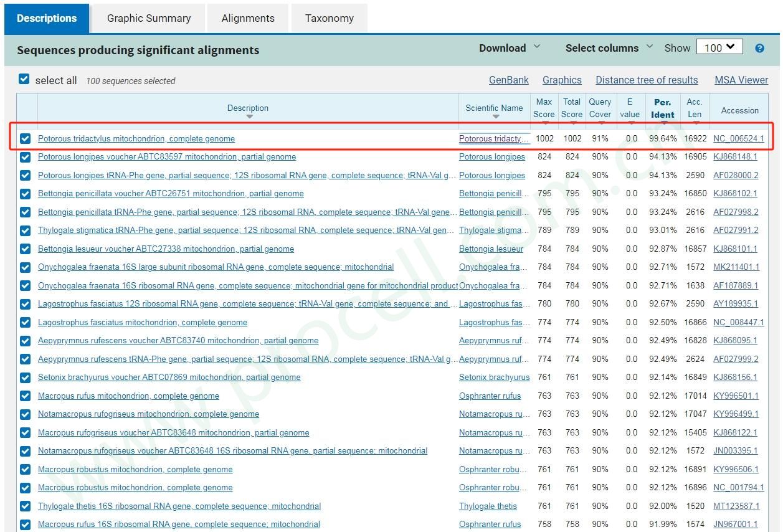Open the MSA Viewer link
This screenshot has width=783, height=532.
[x=741, y=80]
